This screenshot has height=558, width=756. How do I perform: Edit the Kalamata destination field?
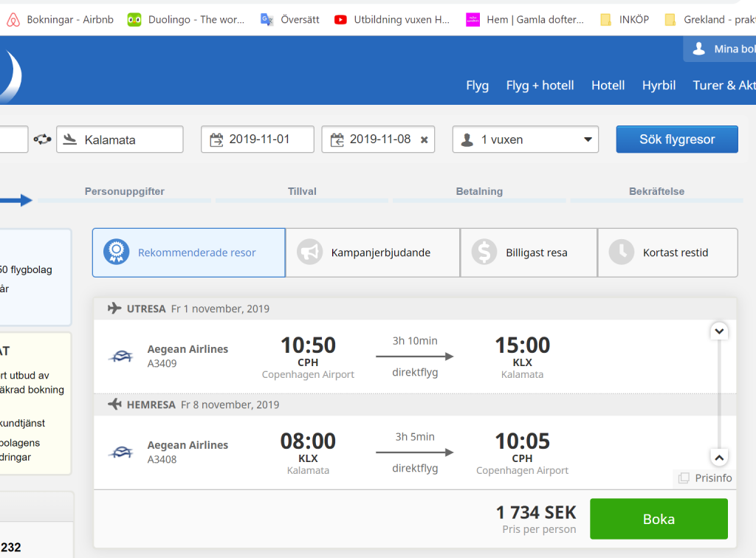coord(120,139)
